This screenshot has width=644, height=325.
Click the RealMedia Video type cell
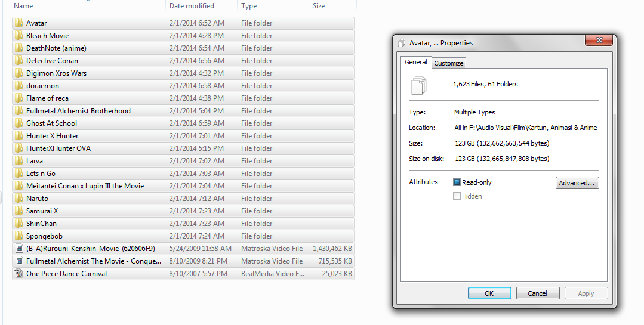[x=273, y=273]
